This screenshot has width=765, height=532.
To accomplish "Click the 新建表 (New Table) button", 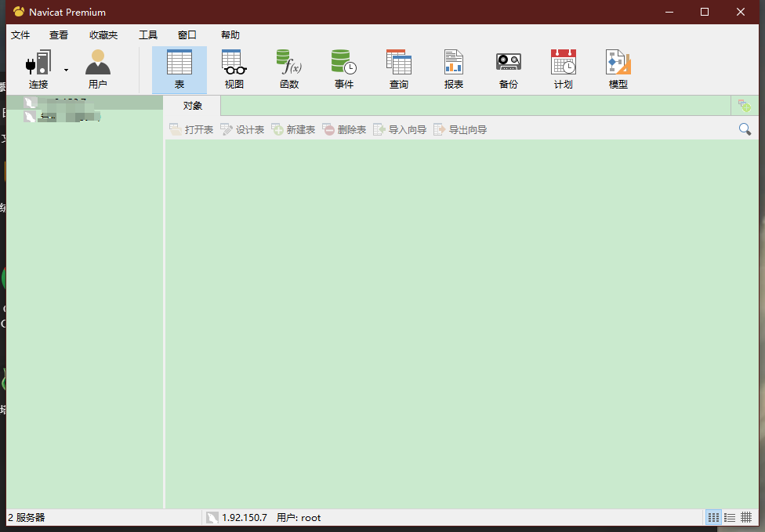I will 293,129.
